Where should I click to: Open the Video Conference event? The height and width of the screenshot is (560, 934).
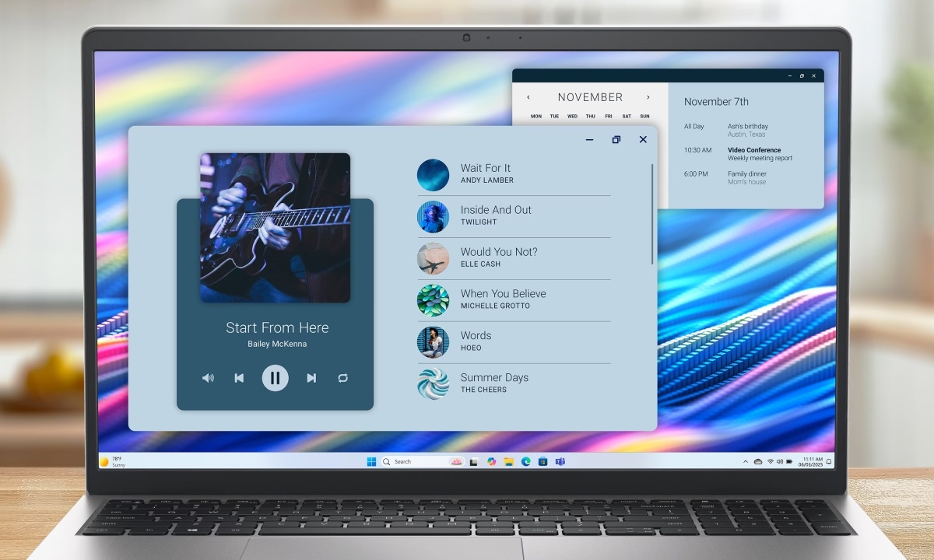[753, 150]
